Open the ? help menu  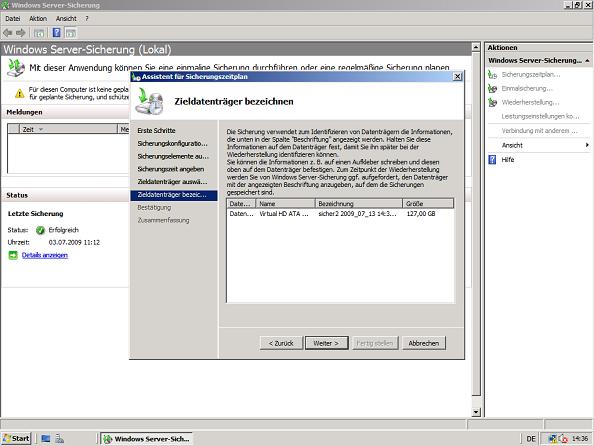[x=87, y=19]
